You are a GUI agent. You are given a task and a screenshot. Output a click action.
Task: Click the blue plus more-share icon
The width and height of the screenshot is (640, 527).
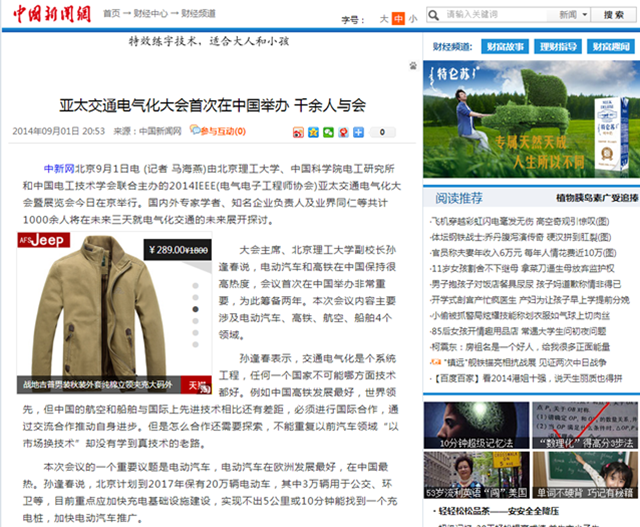click(x=357, y=131)
